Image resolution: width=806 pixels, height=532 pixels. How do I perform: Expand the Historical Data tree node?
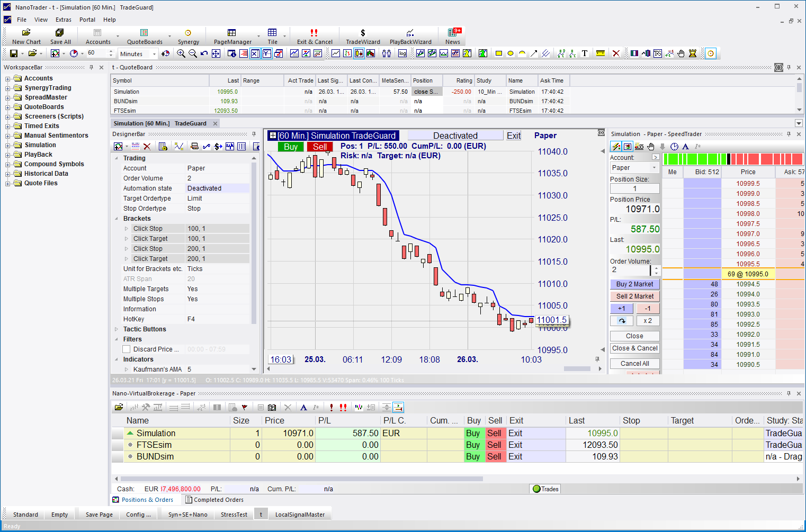tap(8, 174)
